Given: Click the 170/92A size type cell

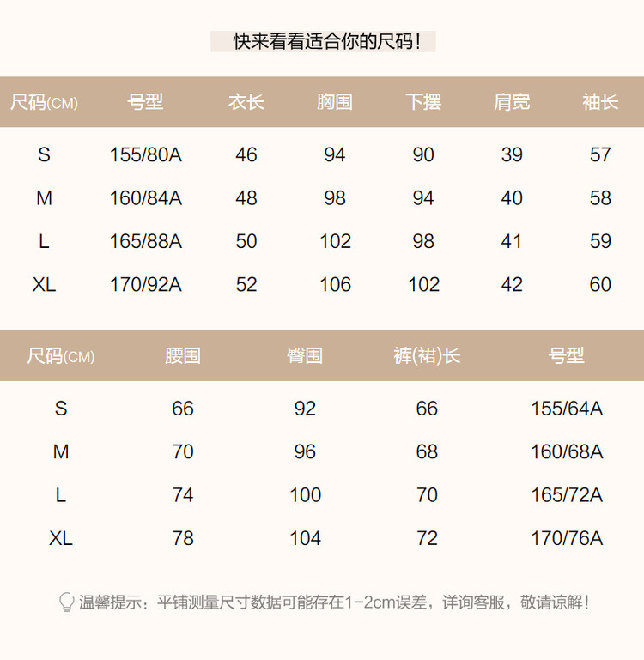Looking at the screenshot, I should (x=146, y=285).
